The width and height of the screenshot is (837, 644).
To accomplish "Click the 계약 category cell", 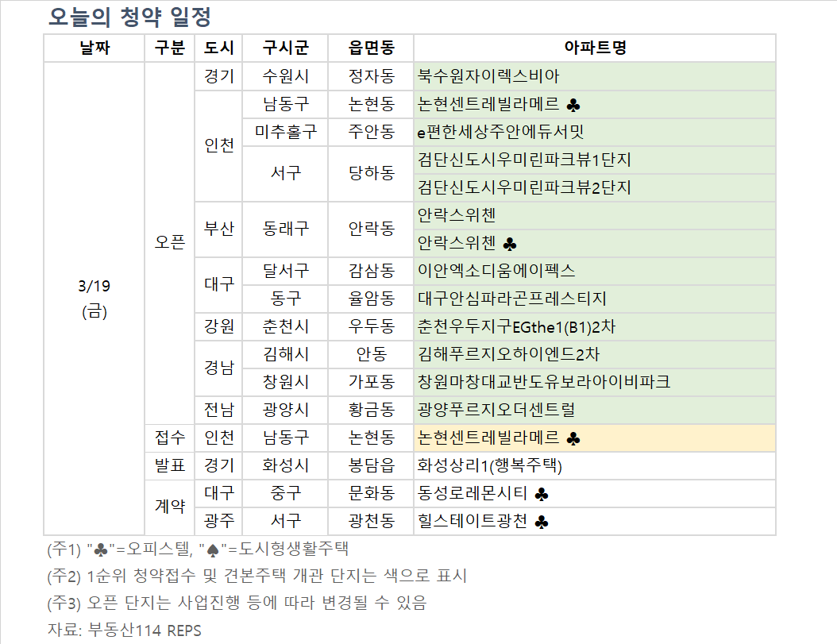I will pyautogui.click(x=169, y=507).
